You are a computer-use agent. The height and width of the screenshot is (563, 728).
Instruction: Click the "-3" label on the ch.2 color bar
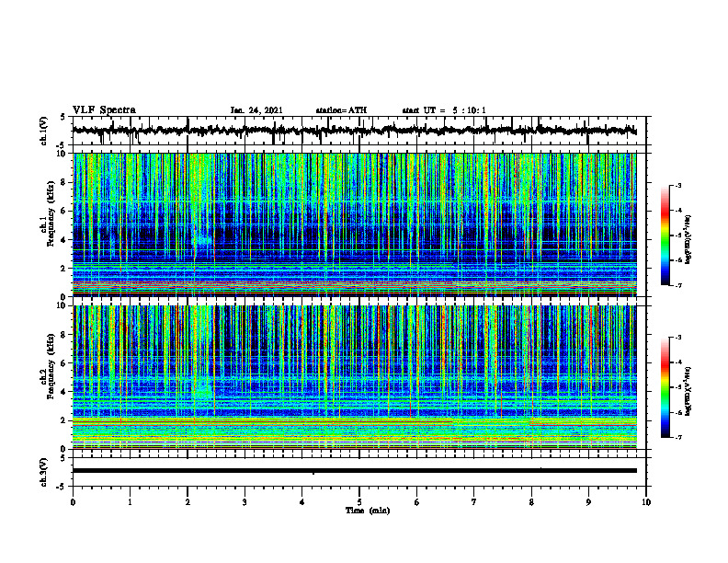tap(677, 338)
